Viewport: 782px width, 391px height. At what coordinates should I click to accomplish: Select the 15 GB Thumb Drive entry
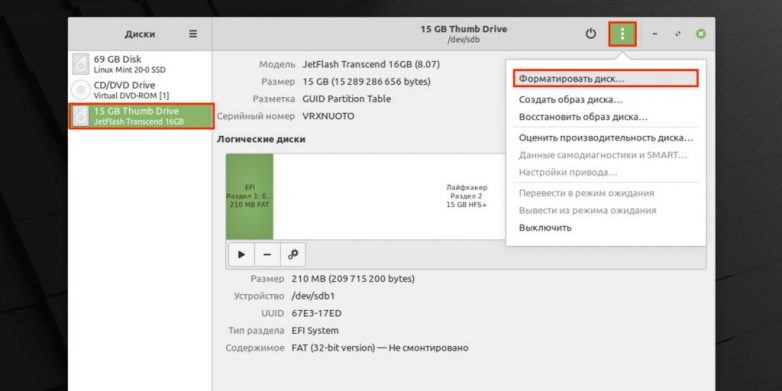click(x=141, y=116)
